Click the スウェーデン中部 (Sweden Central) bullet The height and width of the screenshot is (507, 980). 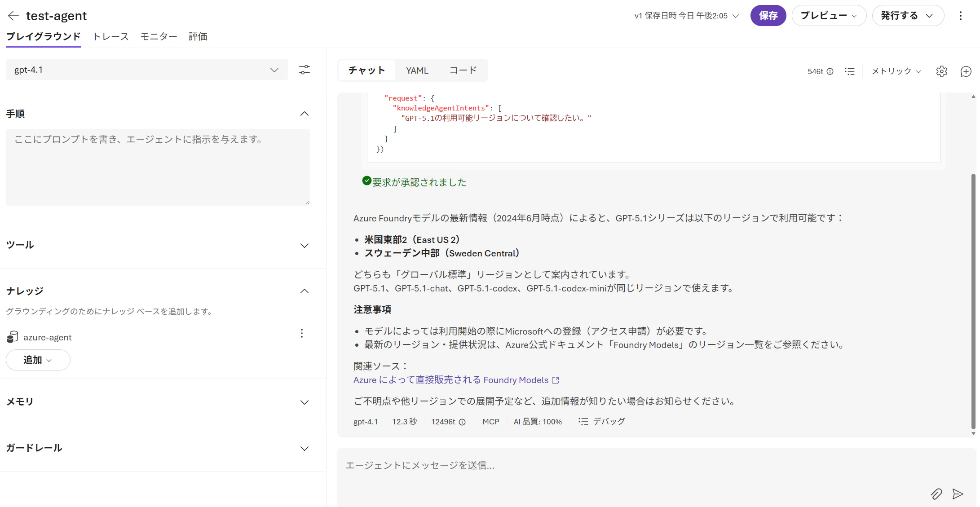point(442,253)
